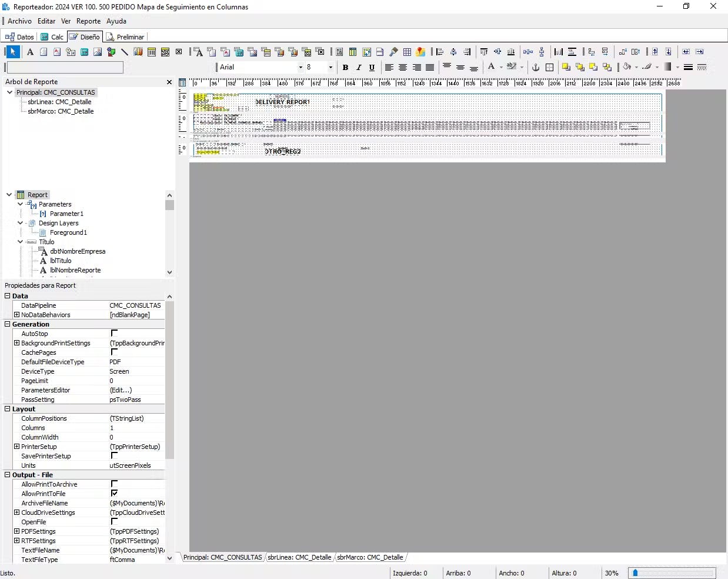The height and width of the screenshot is (579, 728).
Task: Select the Label text component tool
Action: click(30, 52)
